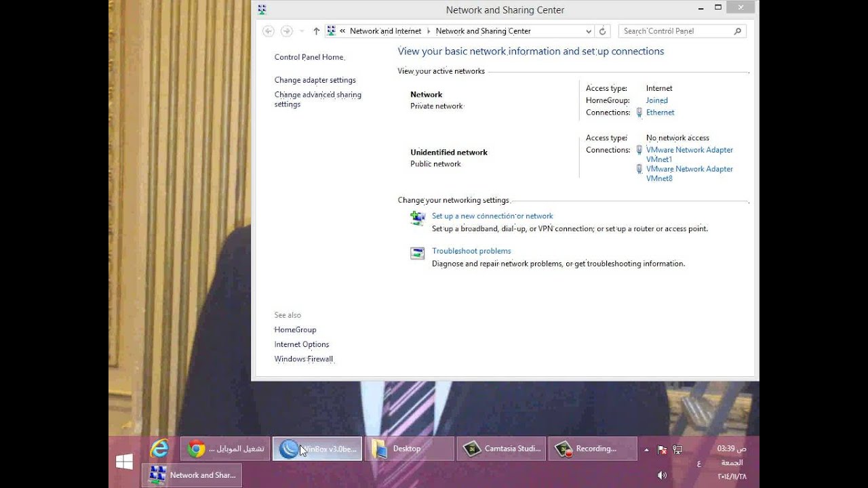Launch Internet Explorer from taskbar
This screenshot has width=868, height=488.
159,449
